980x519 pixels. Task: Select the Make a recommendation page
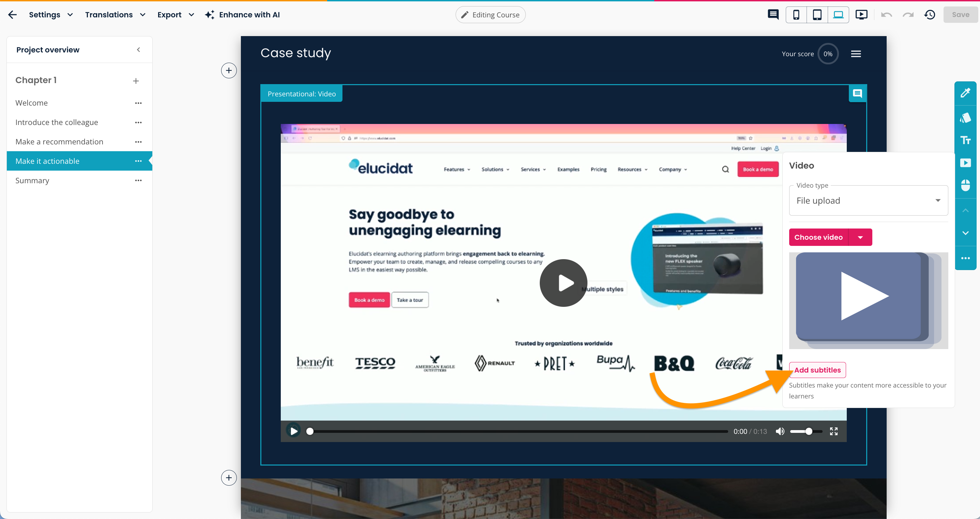coord(59,142)
